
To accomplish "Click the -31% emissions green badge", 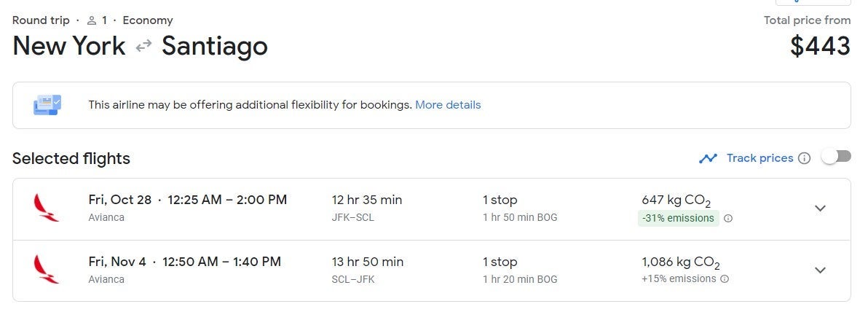I will [x=677, y=218].
